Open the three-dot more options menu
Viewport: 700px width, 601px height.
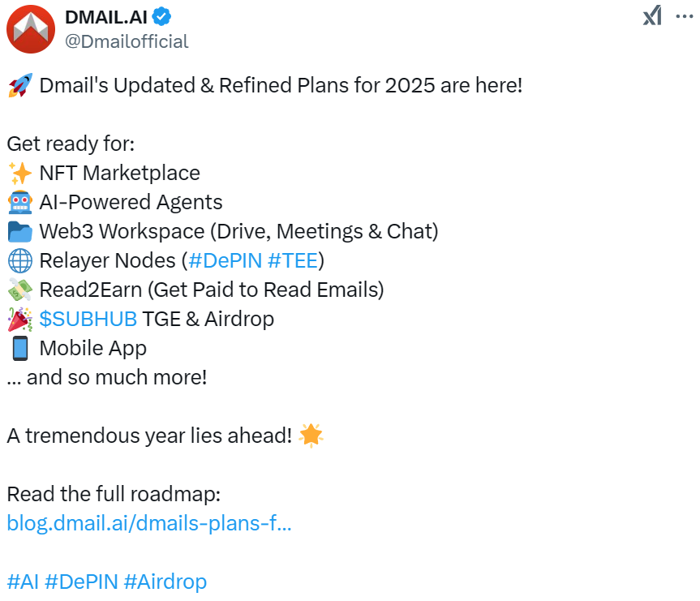tap(684, 15)
